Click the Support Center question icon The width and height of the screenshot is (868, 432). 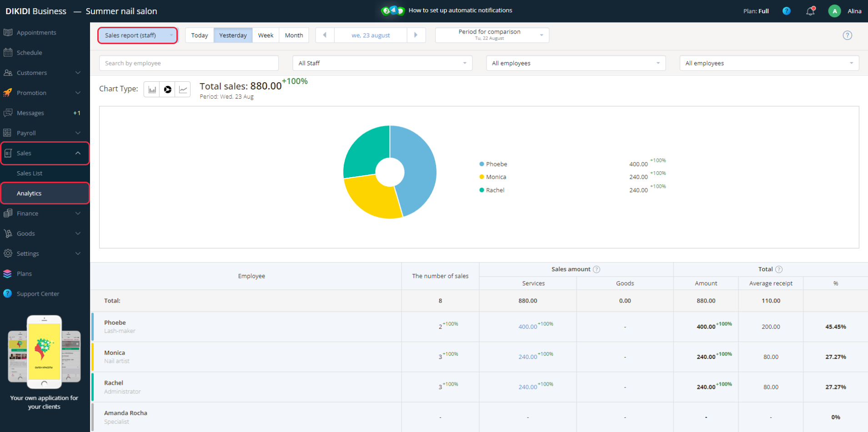8,293
